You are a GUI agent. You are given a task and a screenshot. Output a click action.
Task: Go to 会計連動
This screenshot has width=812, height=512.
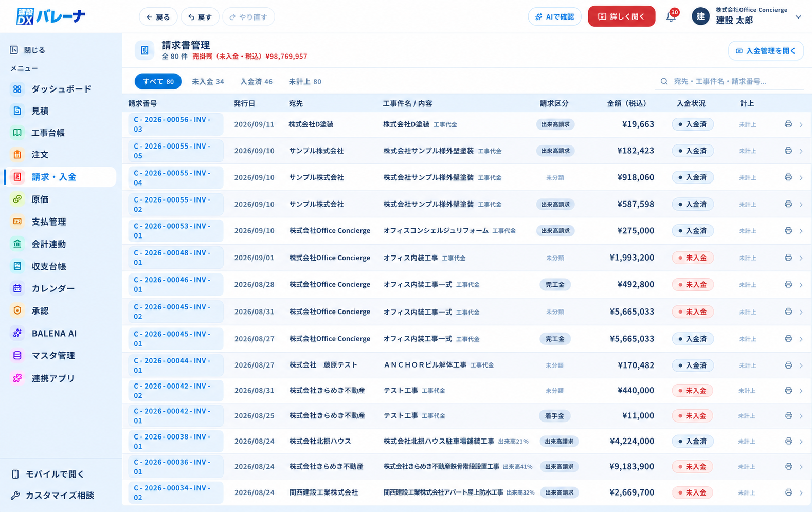49,244
